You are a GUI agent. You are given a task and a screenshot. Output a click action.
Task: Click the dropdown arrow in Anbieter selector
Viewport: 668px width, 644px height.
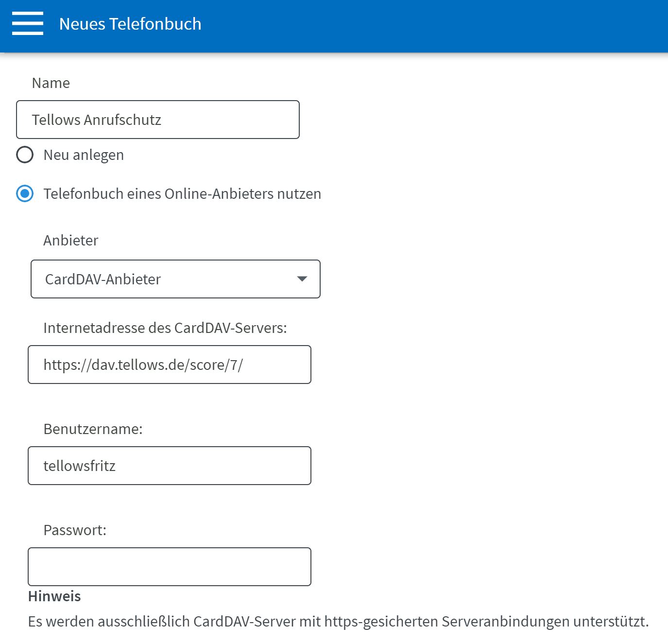coord(302,279)
